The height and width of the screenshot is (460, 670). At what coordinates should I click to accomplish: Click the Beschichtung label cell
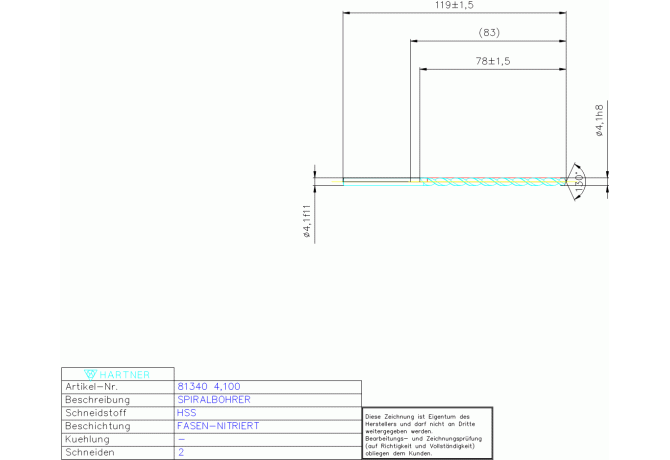tap(97, 426)
